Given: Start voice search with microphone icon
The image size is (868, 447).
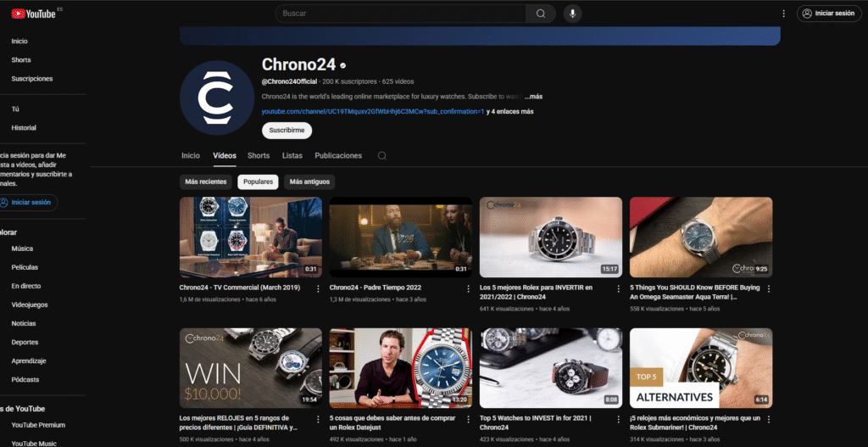Looking at the screenshot, I should click(573, 14).
